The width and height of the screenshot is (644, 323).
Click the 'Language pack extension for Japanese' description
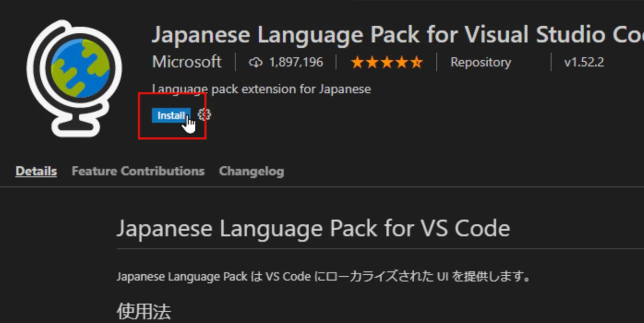pyautogui.click(x=261, y=89)
